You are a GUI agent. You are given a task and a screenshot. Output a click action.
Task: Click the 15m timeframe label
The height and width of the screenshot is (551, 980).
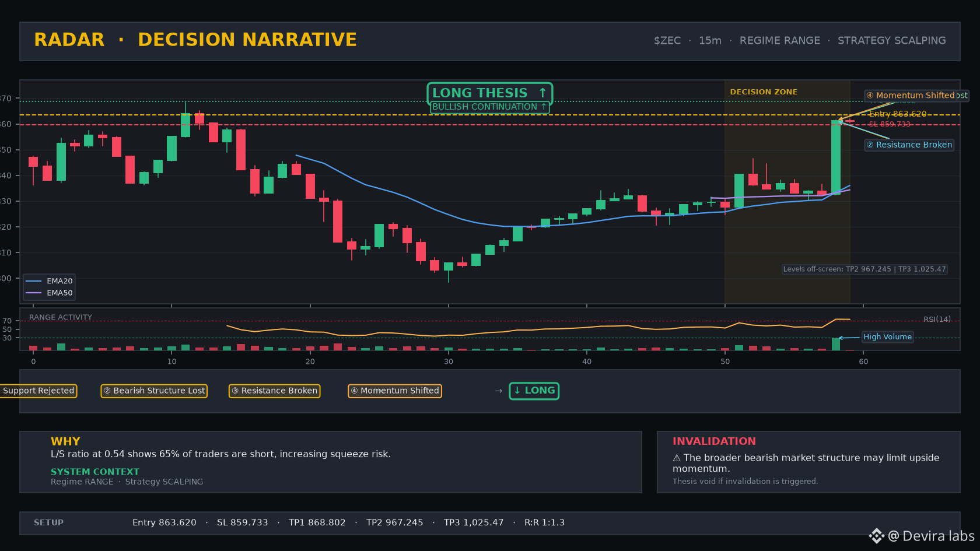(x=710, y=40)
